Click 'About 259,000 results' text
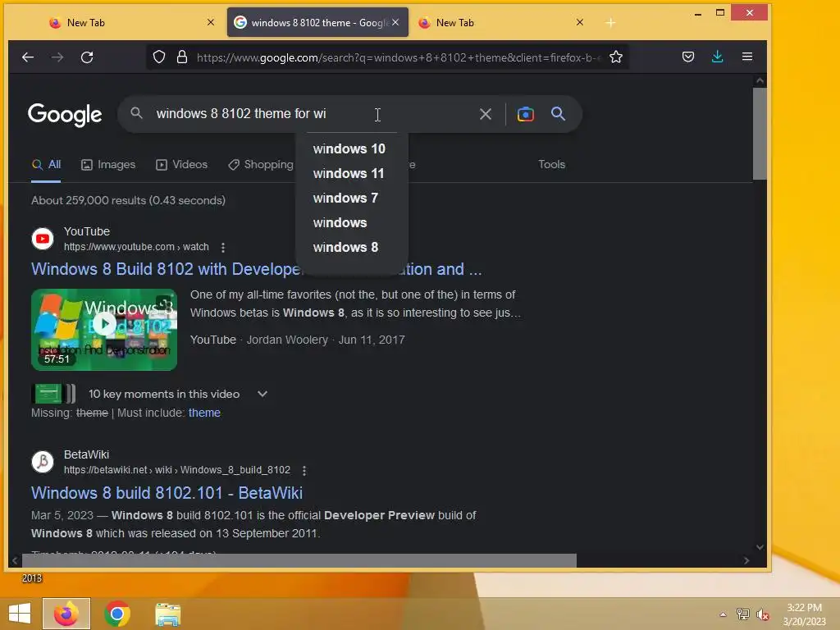840x630 pixels. click(128, 200)
